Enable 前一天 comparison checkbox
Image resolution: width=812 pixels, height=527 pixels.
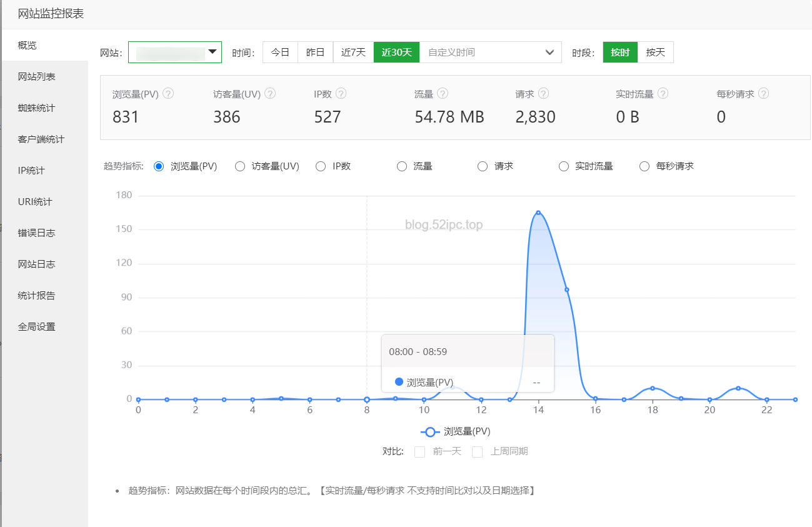[x=420, y=452]
